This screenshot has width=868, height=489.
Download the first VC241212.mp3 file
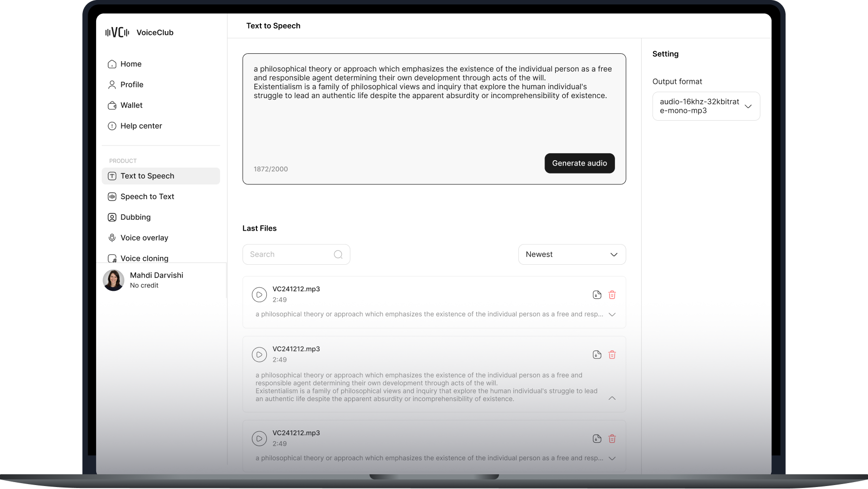(597, 295)
